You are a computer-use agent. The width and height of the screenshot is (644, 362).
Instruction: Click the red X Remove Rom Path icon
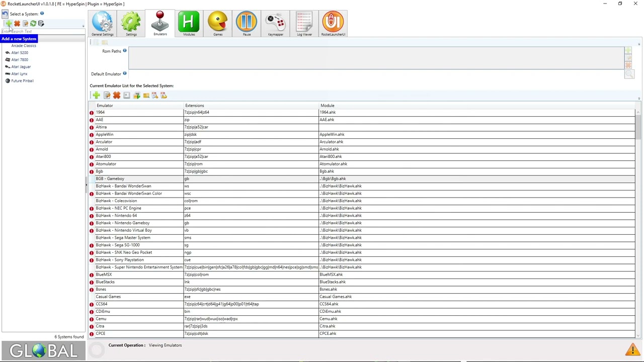pyautogui.click(x=628, y=65)
